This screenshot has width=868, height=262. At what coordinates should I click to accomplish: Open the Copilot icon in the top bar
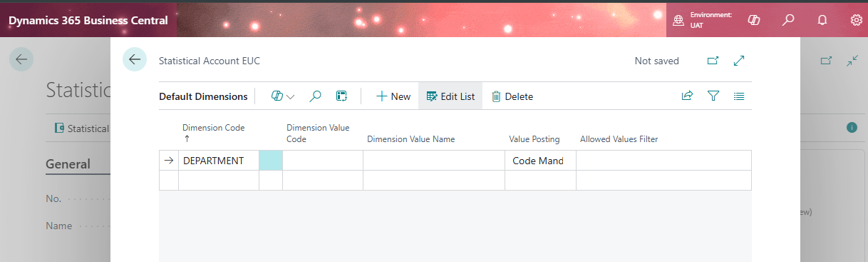coord(753,20)
